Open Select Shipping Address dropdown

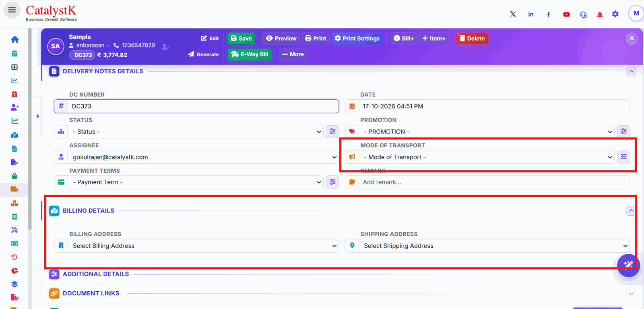click(494, 246)
